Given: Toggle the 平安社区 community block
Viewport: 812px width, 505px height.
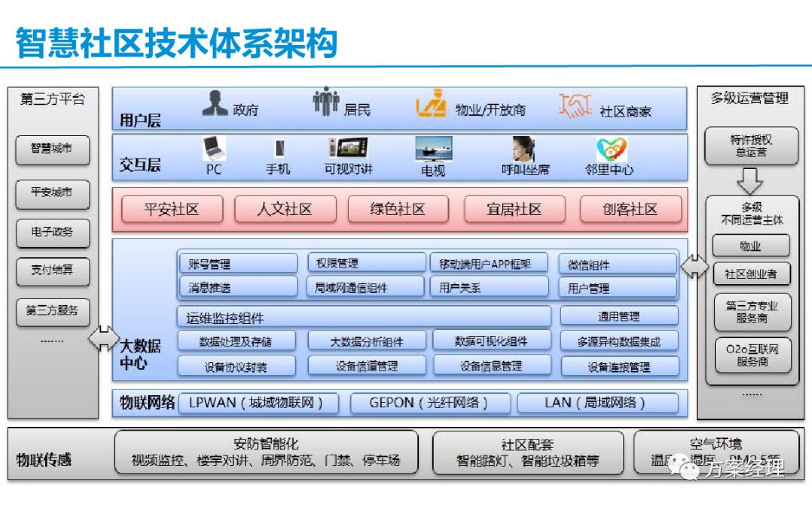Looking at the screenshot, I should (172, 209).
